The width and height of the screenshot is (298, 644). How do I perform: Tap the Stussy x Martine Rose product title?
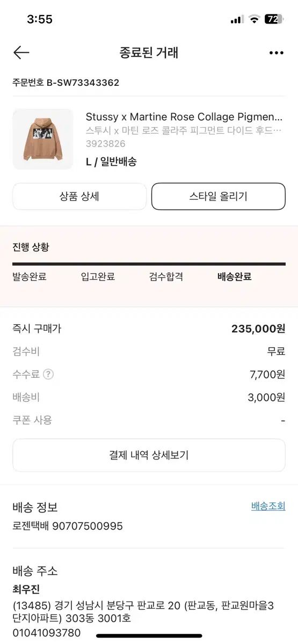pyautogui.click(x=184, y=117)
